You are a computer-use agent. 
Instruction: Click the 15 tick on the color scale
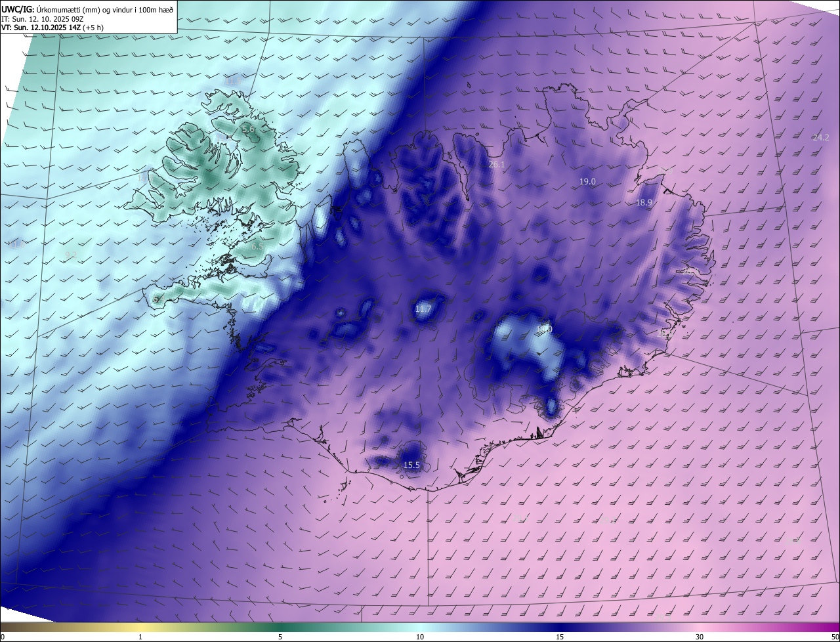coord(560,637)
